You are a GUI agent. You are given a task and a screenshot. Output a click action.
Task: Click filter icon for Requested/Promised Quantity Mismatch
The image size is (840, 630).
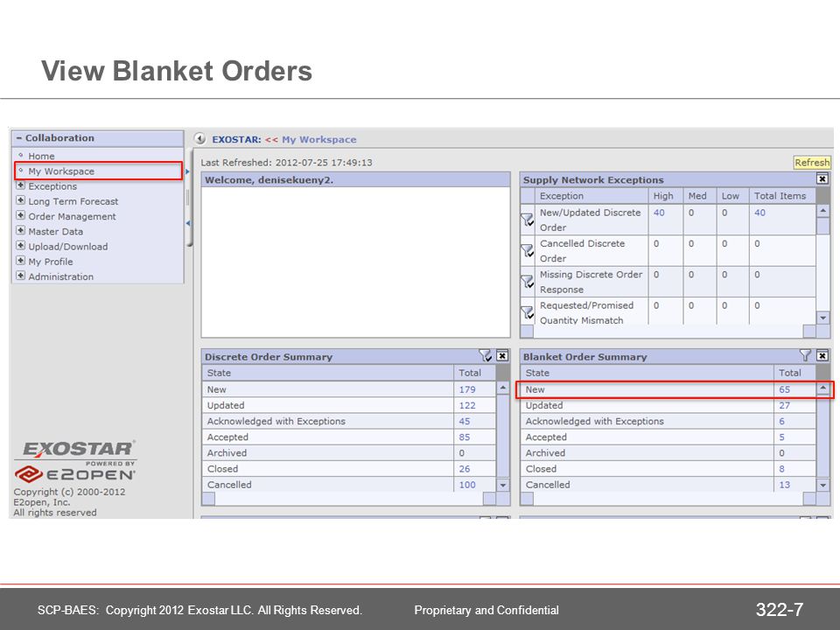(x=528, y=312)
